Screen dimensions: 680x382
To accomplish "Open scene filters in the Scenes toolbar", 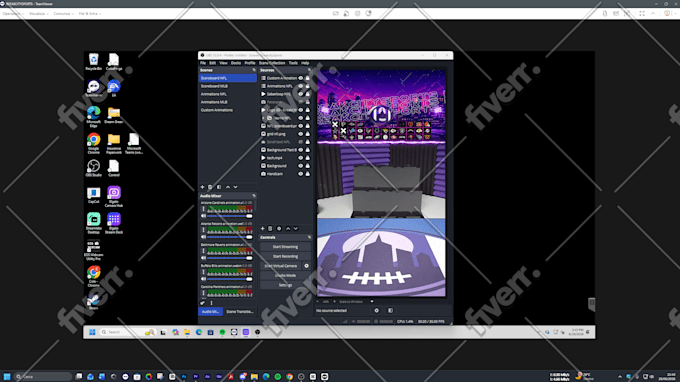I will coord(219,187).
